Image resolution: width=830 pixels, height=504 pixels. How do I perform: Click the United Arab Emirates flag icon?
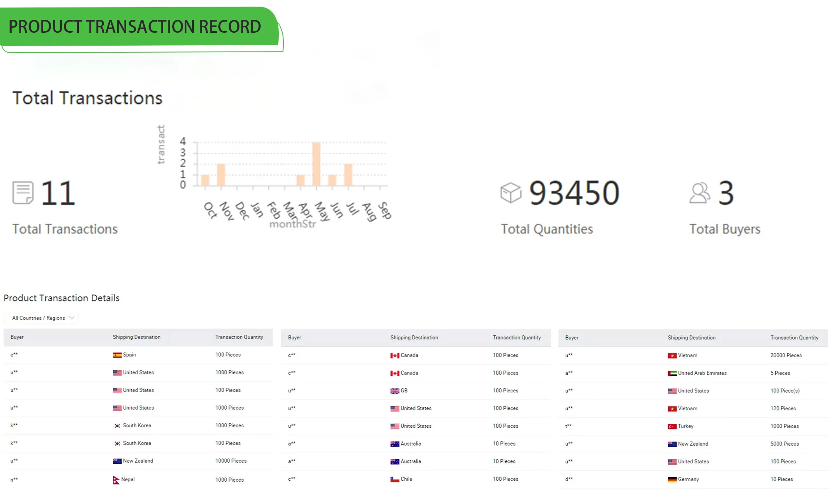click(x=672, y=373)
